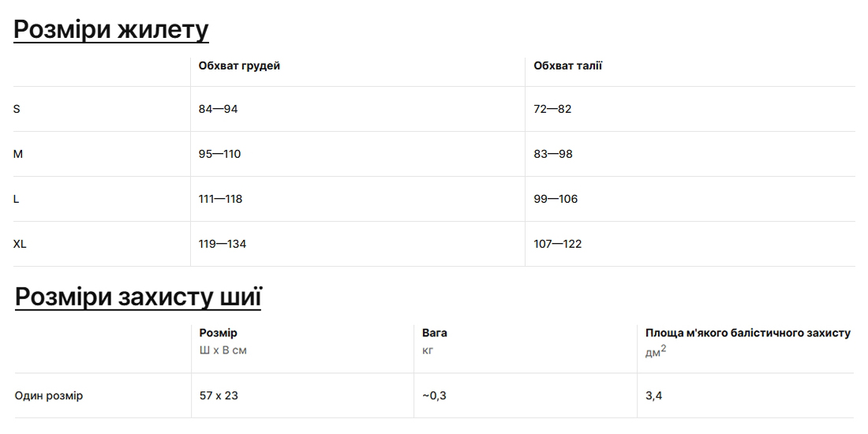Click the 'Розміри жилету' heading

coord(111,29)
